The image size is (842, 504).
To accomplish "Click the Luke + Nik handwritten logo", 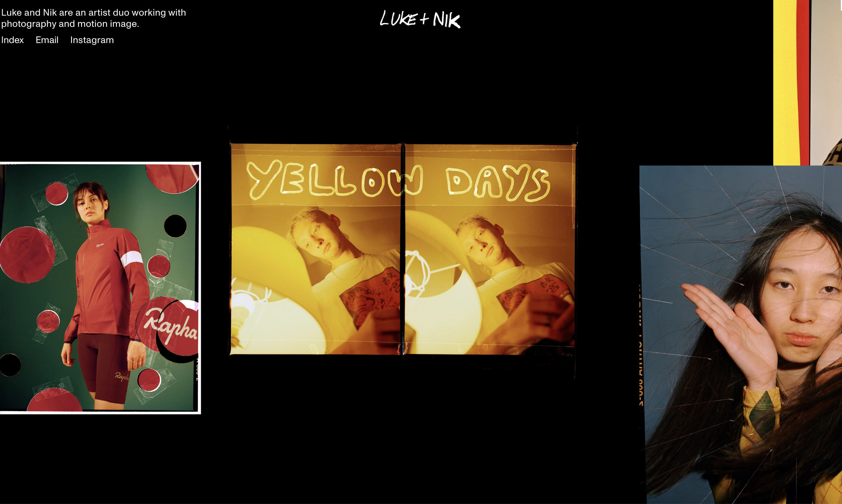I will coord(420,19).
